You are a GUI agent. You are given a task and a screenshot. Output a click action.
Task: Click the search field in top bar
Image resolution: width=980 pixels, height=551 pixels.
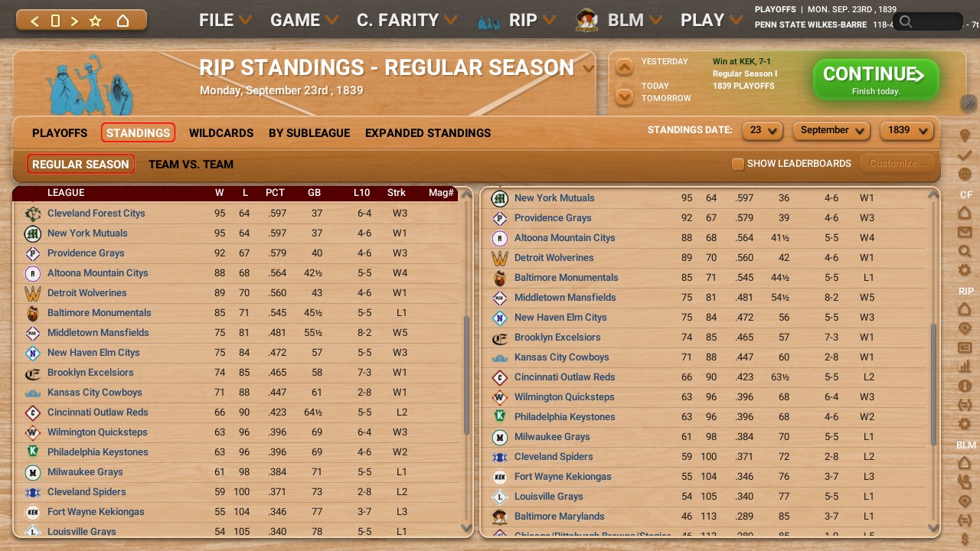click(929, 21)
